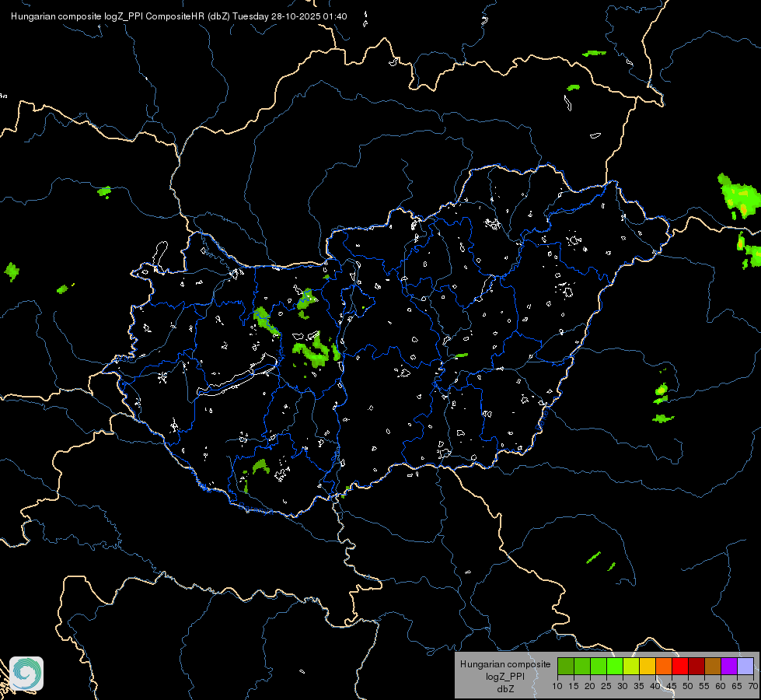
Task: Click the '40' scale value in legend
Action: (x=655, y=687)
